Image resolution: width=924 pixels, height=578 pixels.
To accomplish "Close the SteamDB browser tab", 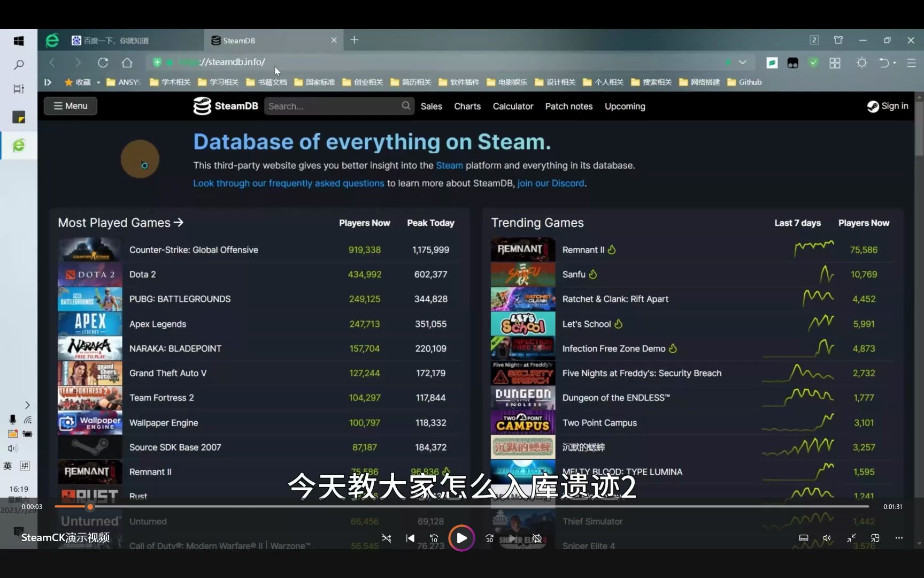I will click(334, 40).
